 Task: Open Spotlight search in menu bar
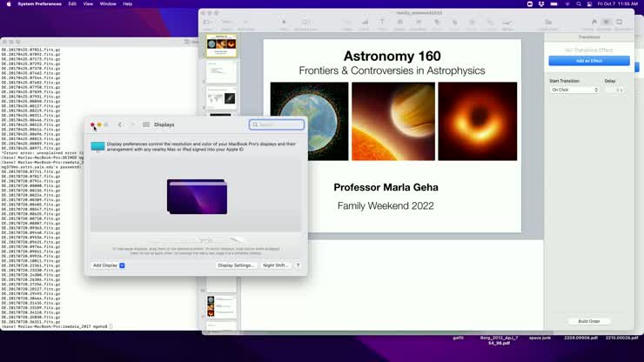(x=577, y=3)
